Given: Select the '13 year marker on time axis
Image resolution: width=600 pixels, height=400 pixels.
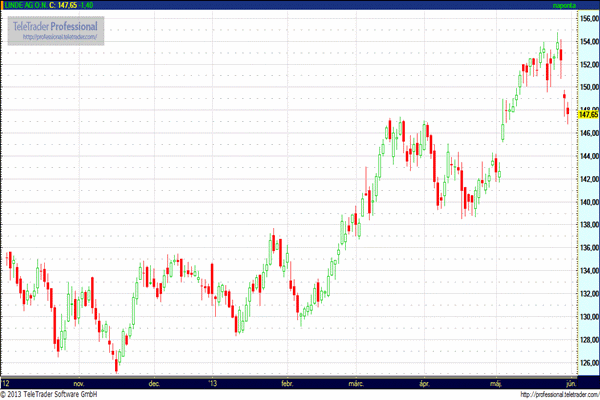Looking at the screenshot, I should click(211, 383).
